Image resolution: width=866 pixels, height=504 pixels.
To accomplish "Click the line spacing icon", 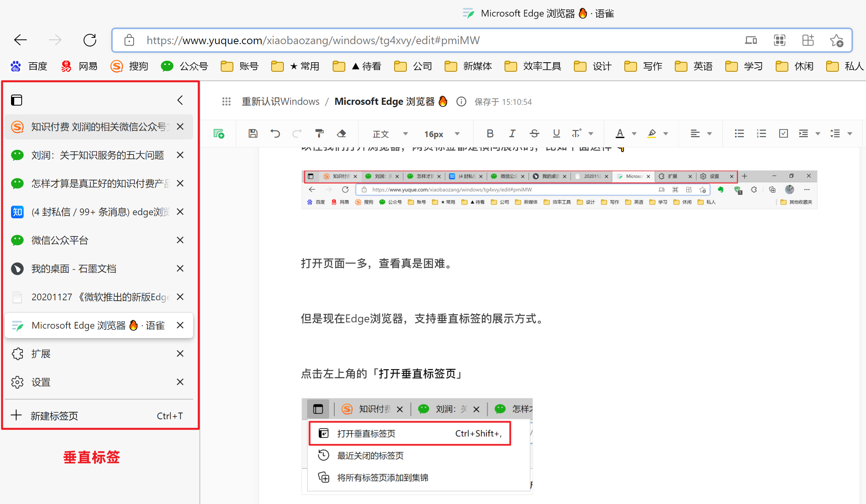I will (835, 134).
